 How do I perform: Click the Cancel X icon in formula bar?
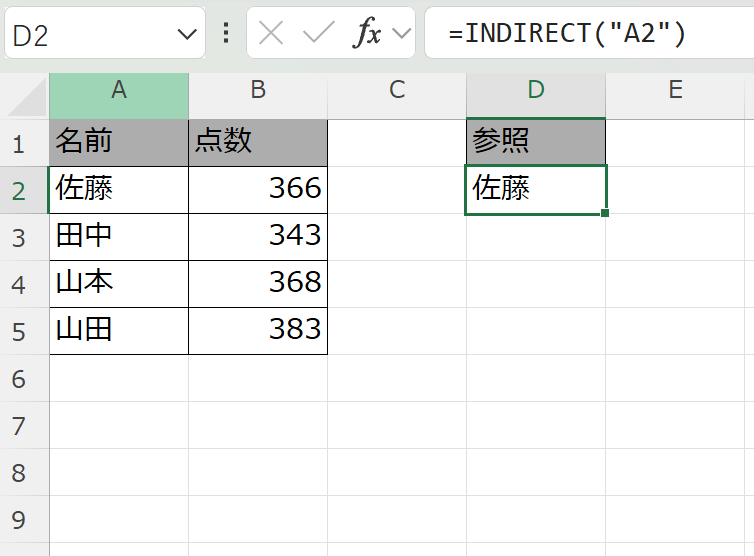271,34
